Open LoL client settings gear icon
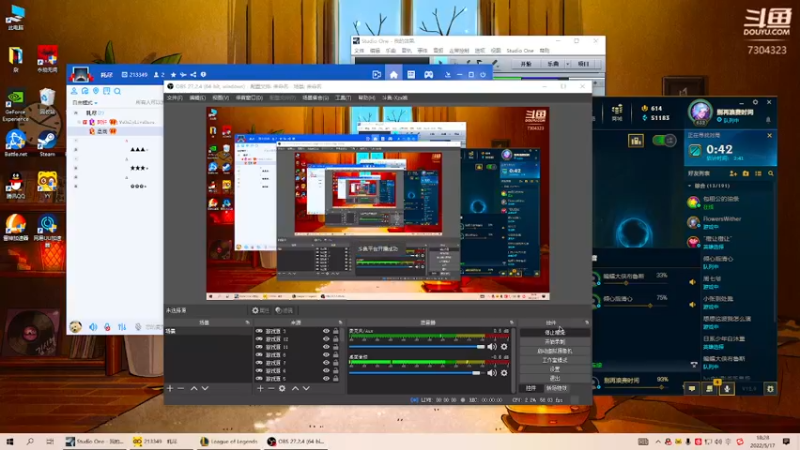Viewport: 800px width, 450px height. (756, 102)
